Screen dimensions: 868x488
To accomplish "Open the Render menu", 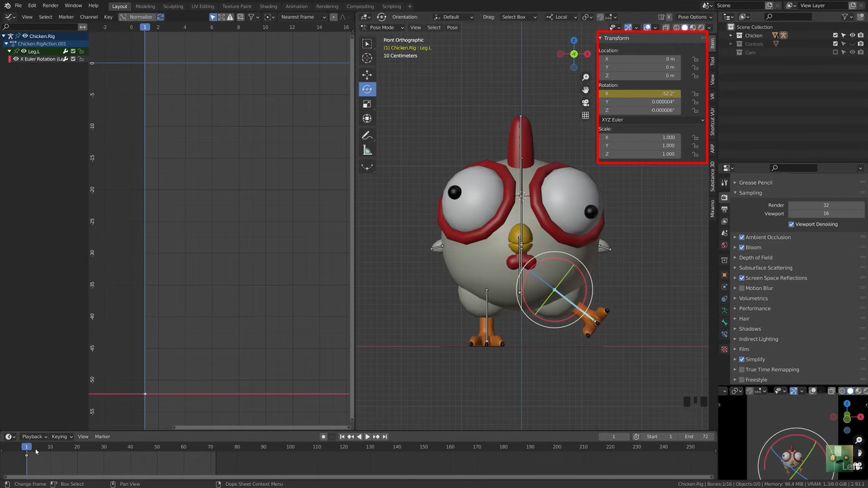I will point(50,5).
